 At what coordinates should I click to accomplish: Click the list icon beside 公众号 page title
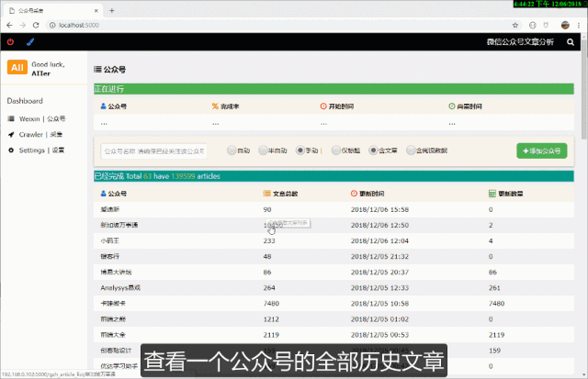[97, 69]
